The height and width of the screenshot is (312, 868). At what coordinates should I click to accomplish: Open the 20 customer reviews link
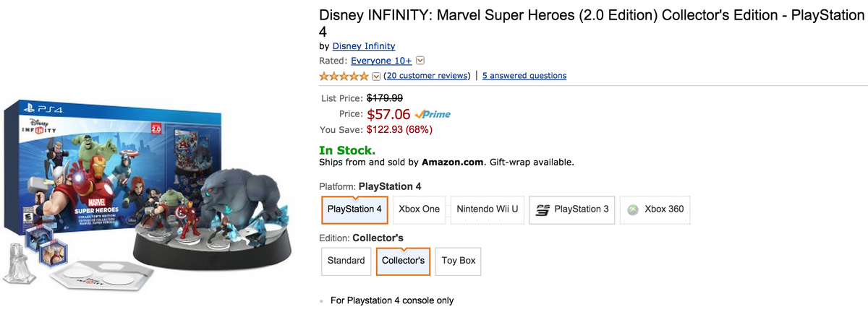click(x=427, y=76)
